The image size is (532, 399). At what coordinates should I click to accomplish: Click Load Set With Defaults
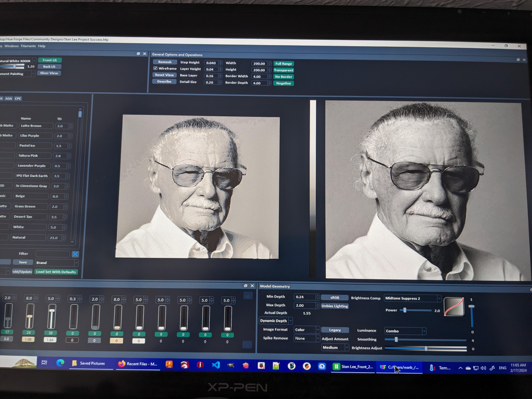click(x=56, y=272)
